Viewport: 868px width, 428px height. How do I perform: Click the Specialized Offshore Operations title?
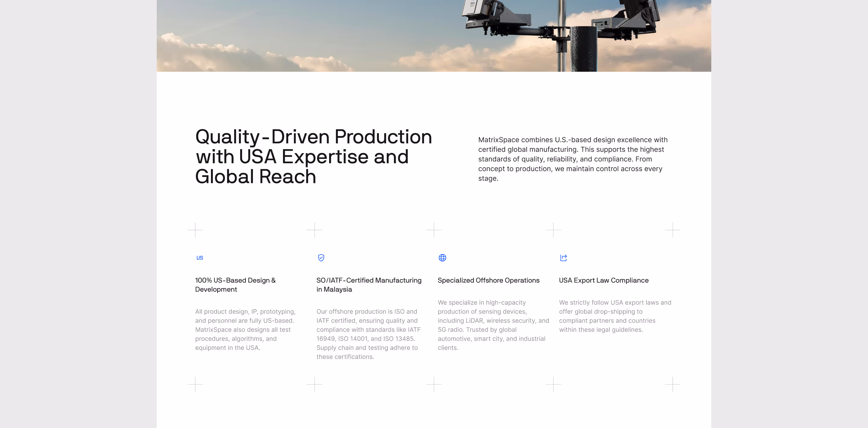pos(488,280)
